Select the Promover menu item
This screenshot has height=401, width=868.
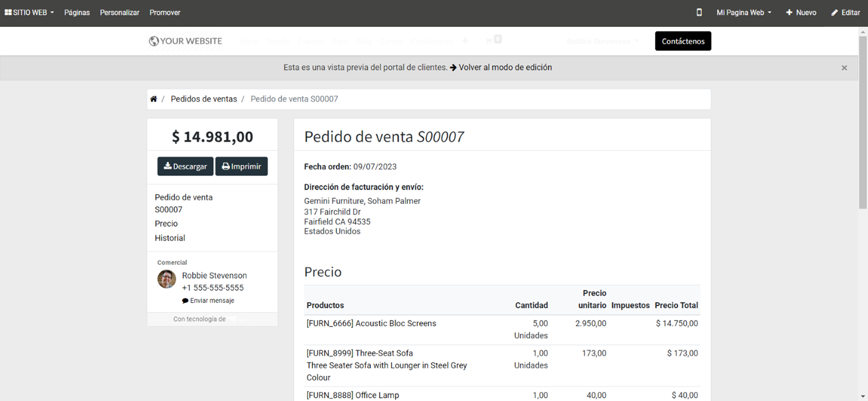[x=165, y=13]
